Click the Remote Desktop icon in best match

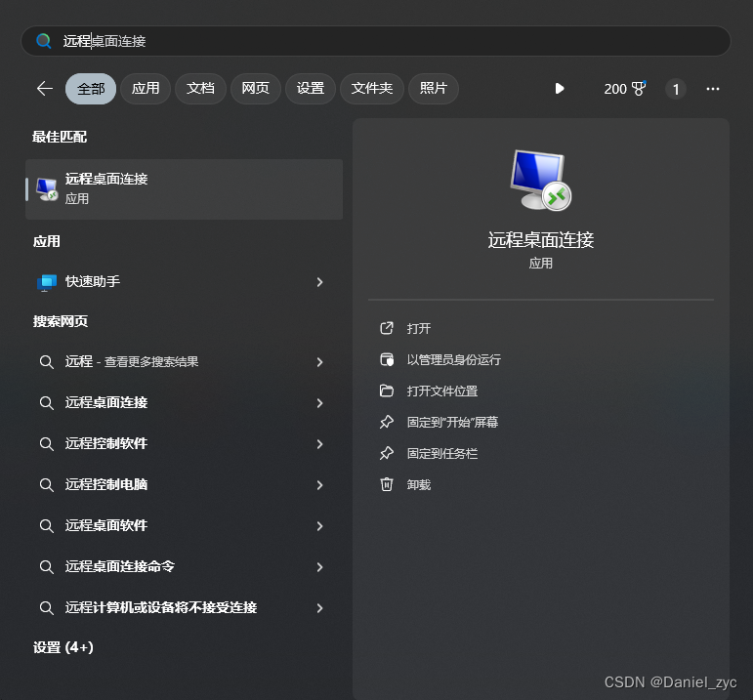tap(47, 189)
